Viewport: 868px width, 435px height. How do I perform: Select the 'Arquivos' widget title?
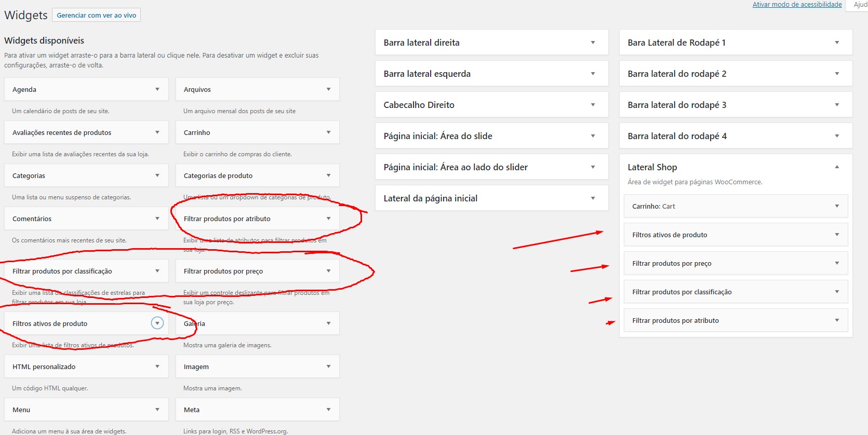(x=197, y=89)
